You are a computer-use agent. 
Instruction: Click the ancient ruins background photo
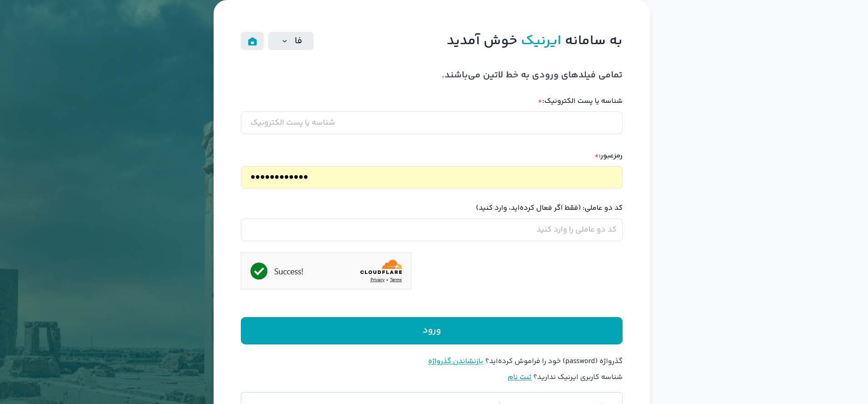105,205
